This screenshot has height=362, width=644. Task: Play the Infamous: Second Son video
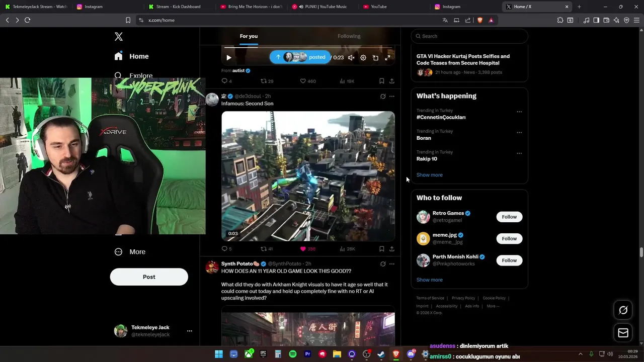tap(308, 176)
